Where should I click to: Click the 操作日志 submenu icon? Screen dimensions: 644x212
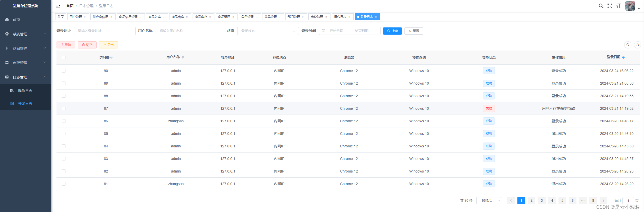[12, 90]
